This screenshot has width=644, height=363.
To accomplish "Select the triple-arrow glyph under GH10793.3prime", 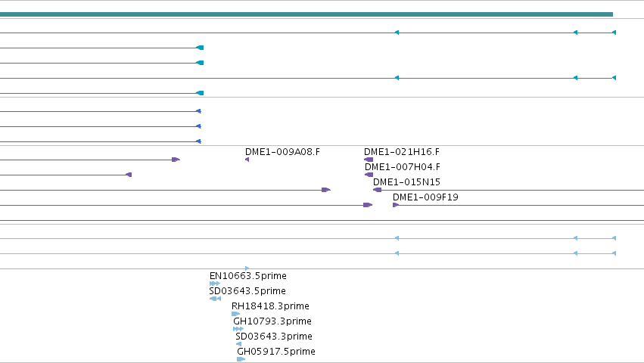I will [x=238, y=329].
